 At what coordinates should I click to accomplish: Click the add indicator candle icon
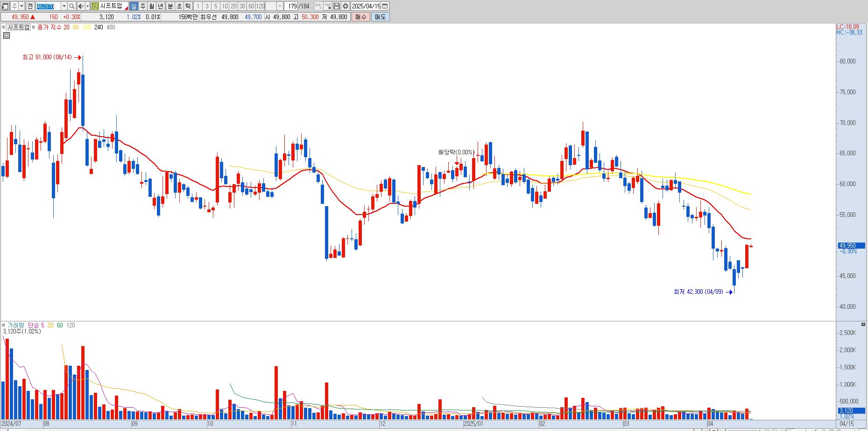tap(318, 6)
